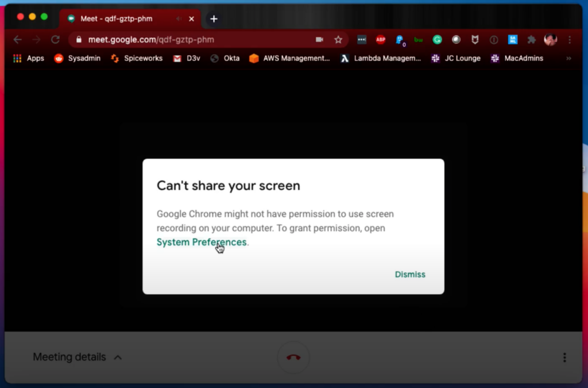Open the Grammarly extension icon

point(437,40)
